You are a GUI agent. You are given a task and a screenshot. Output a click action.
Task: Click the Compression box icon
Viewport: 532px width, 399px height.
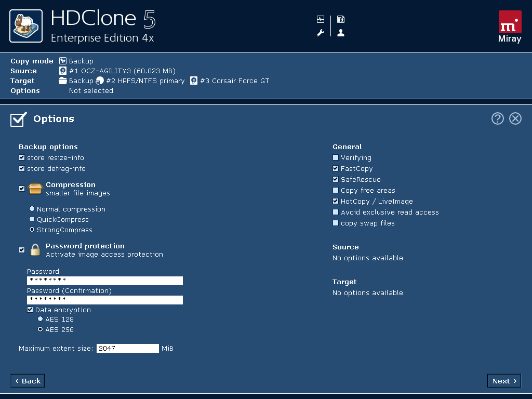35,189
